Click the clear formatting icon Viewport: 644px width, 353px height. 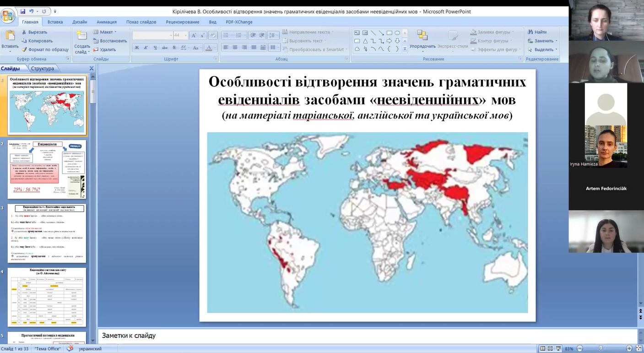click(x=213, y=35)
